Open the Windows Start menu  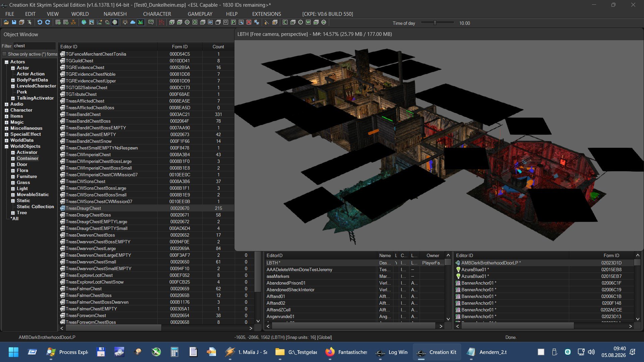13,352
